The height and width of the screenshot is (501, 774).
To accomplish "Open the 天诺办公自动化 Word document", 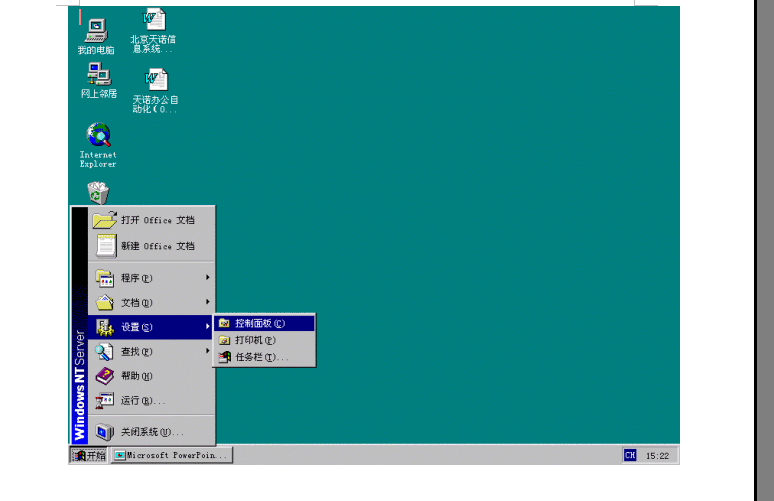I will click(155, 80).
